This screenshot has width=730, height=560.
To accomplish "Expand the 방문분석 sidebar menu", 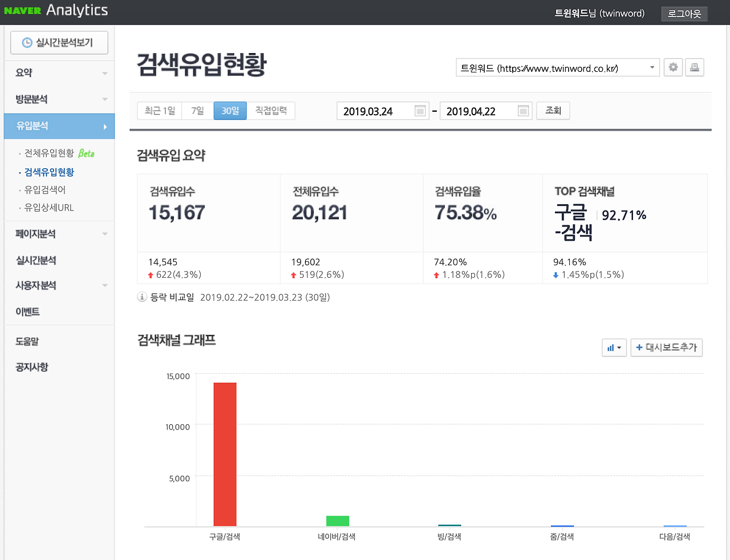I will 59,99.
